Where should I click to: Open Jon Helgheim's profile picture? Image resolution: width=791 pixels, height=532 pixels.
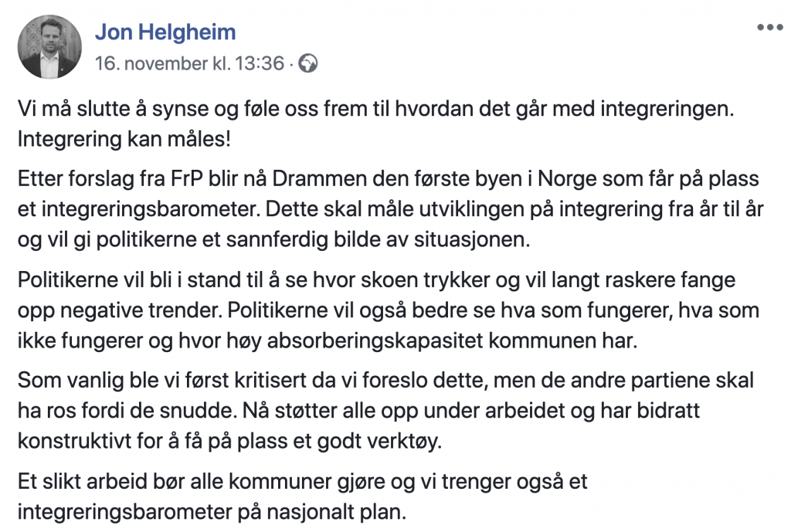click(x=49, y=47)
